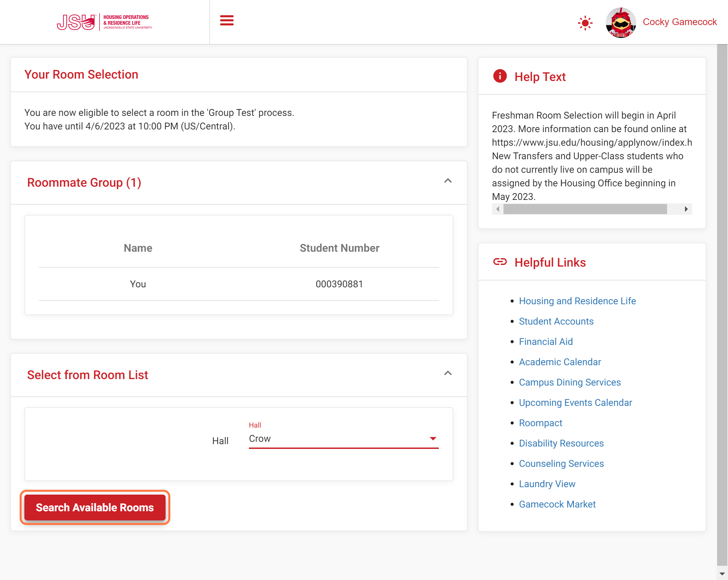Click the Roommate Group (1) heading

84,182
